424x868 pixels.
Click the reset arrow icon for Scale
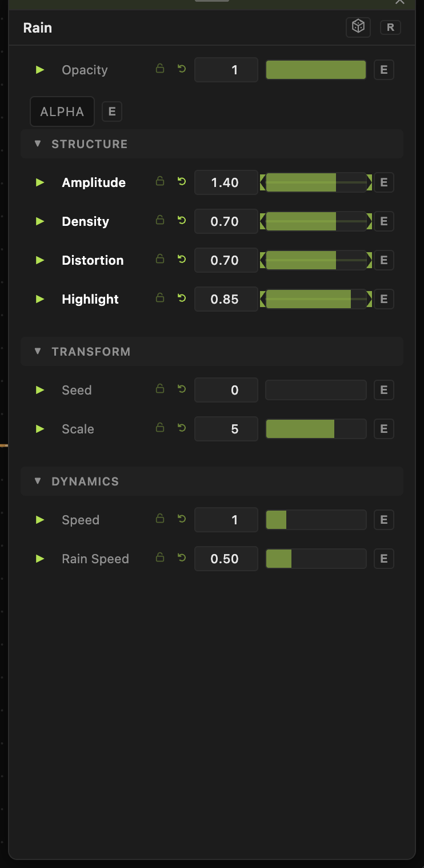point(182,428)
